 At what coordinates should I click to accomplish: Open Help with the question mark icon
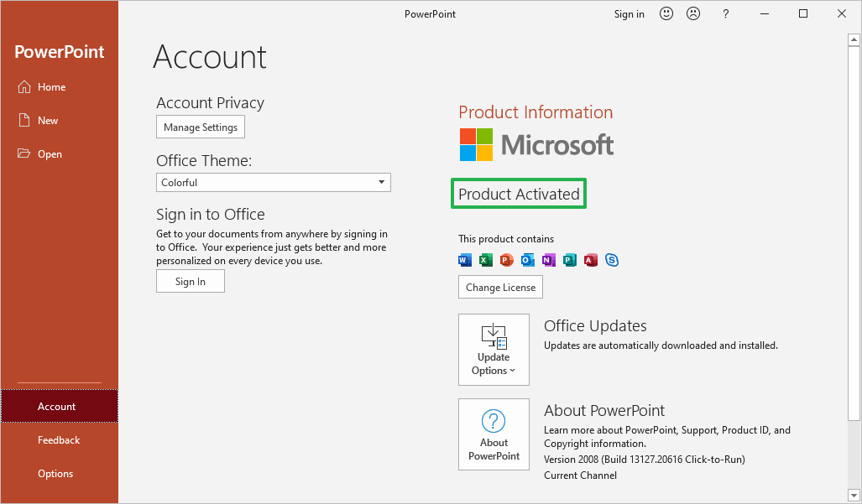point(726,13)
